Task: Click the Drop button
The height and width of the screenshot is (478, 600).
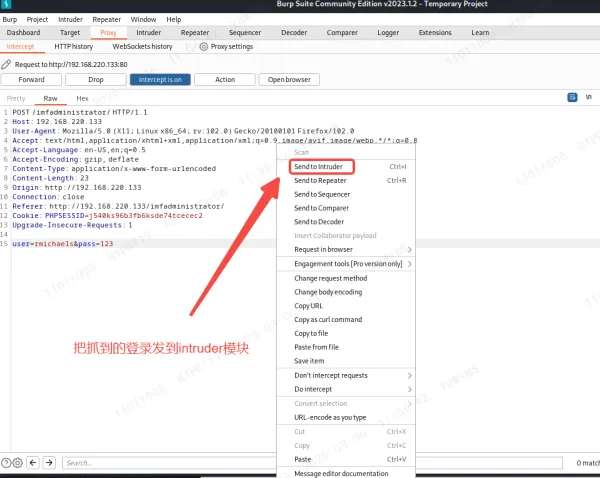Action: [96, 80]
